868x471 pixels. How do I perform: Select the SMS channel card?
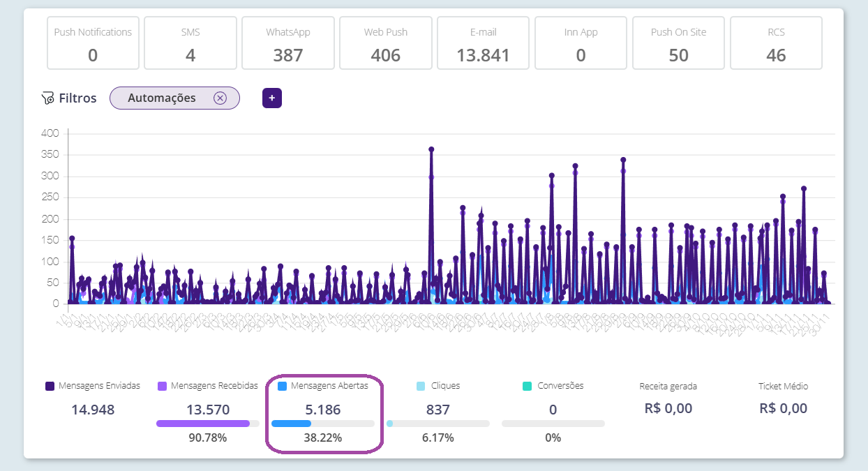tap(190, 43)
